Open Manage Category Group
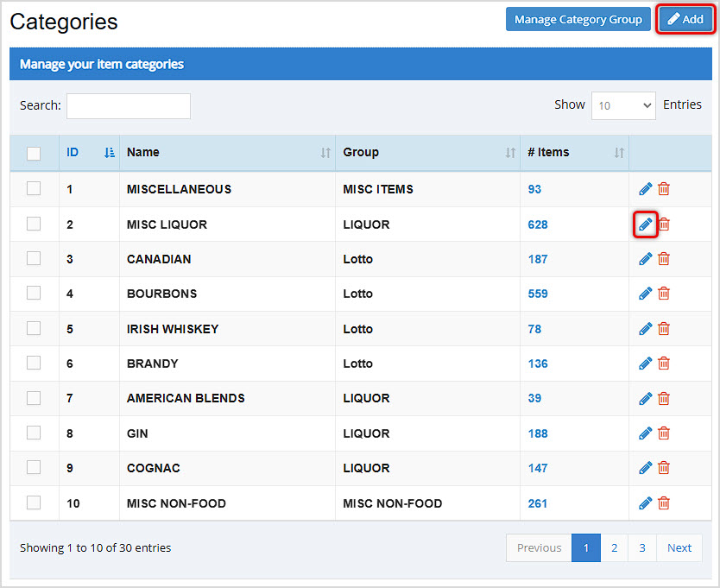 point(578,18)
